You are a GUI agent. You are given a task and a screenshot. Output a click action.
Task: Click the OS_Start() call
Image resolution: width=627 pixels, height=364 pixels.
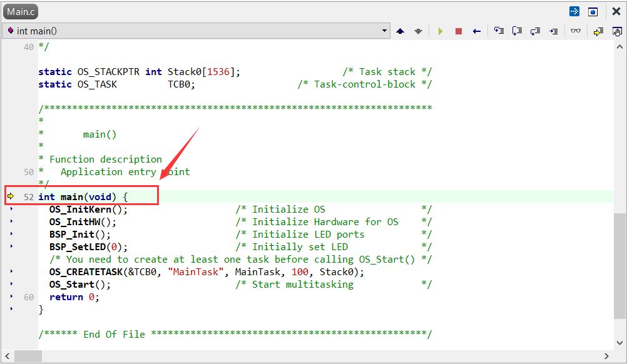pos(80,285)
